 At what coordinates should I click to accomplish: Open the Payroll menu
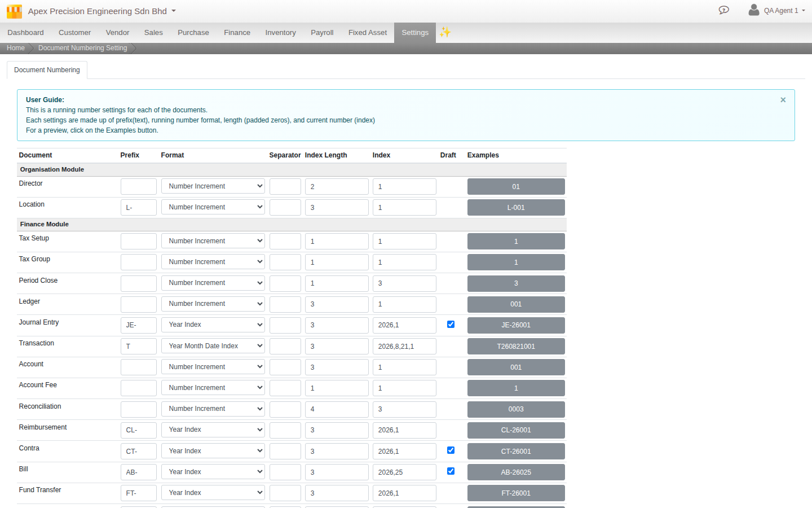(x=322, y=33)
